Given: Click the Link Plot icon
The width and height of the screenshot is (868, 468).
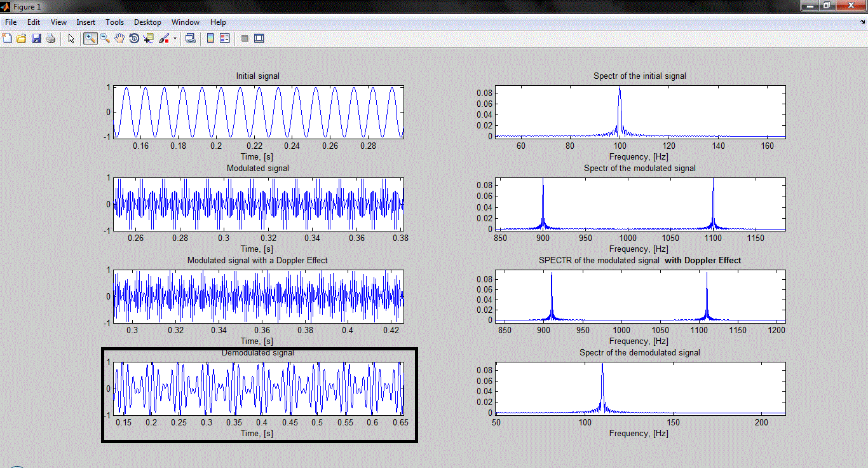Looking at the screenshot, I should click(190, 39).
